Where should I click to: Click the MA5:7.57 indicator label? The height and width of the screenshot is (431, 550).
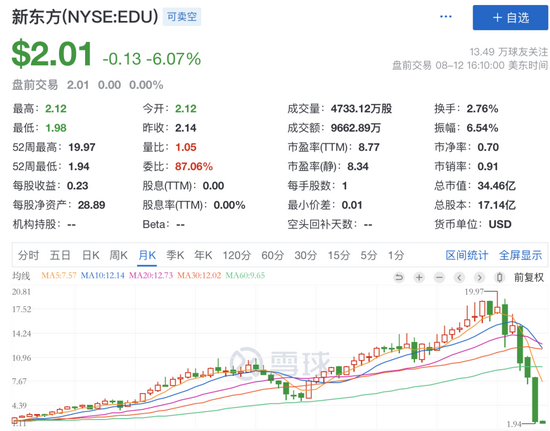pos(59,276)
